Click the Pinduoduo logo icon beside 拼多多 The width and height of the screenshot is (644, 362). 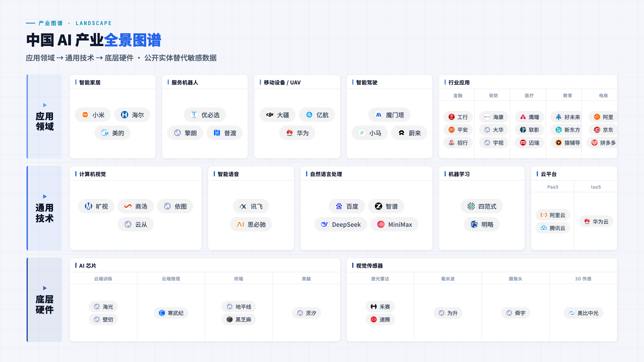(x=595, y=143)
